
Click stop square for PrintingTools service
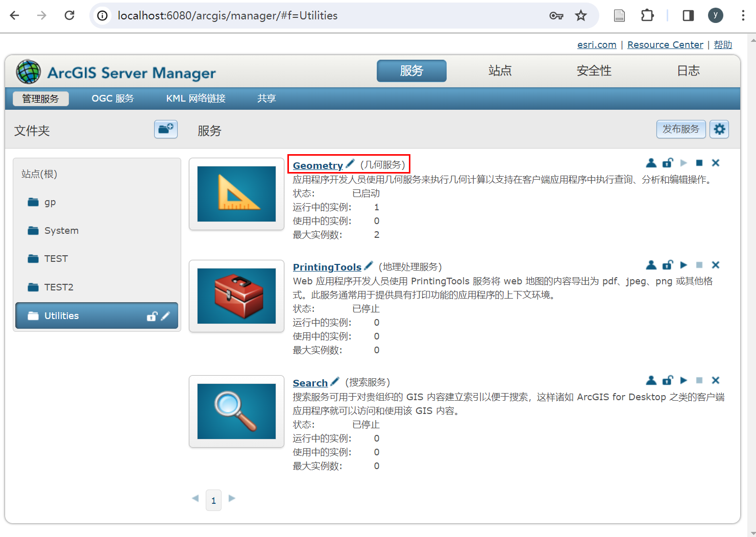tap(699, 265)
